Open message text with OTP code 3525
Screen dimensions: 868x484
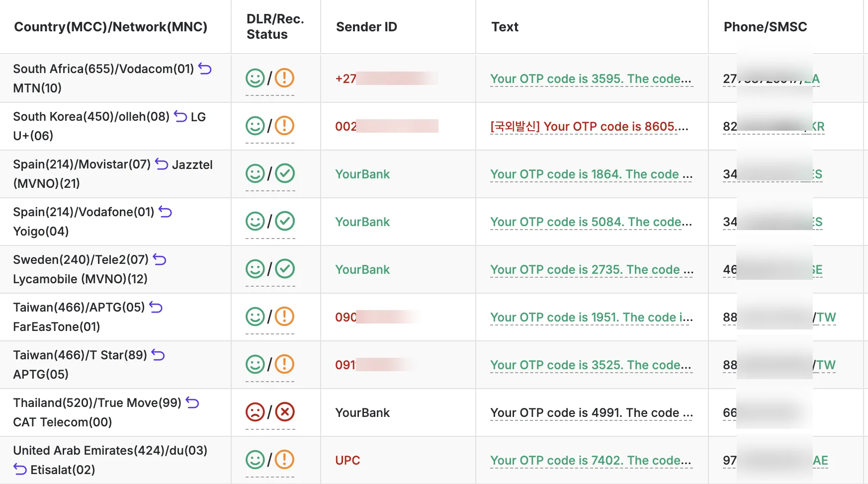[x=591, y=365]
